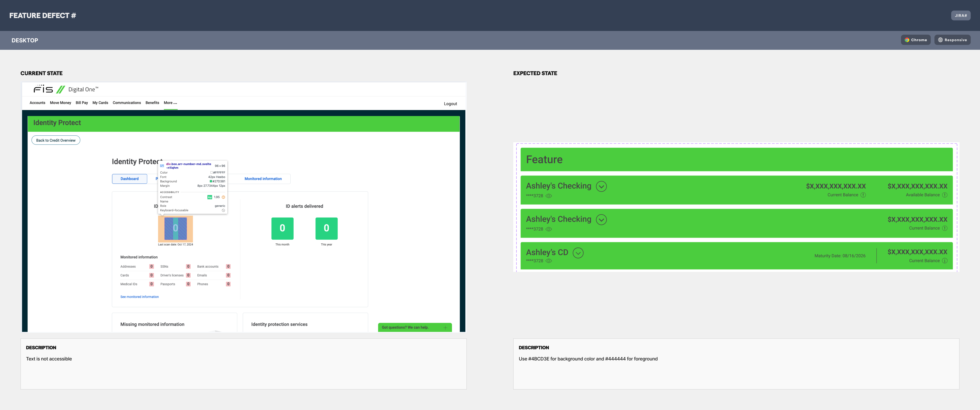Select the Dashboard tab
980x410 pixels.
(x=130, y=179)
